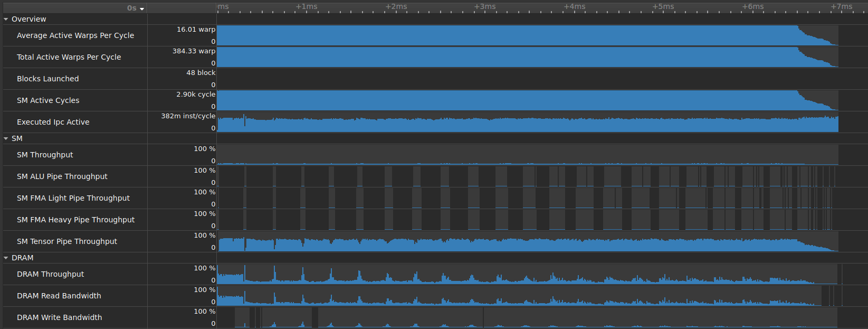
Task: Click the +1ms mark on the ruler
Action: point(307,7)
